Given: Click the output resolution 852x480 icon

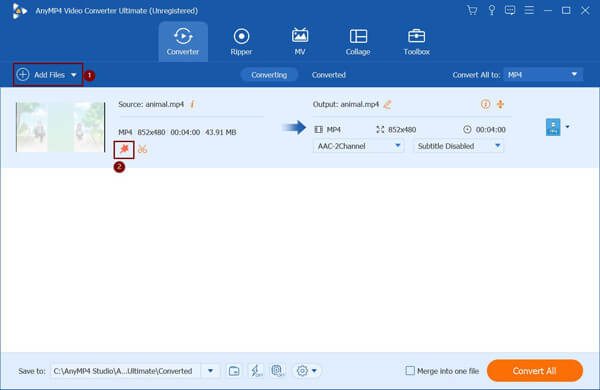Looking at the screenshot, I should pyautogui.click(x=380, y=129).
